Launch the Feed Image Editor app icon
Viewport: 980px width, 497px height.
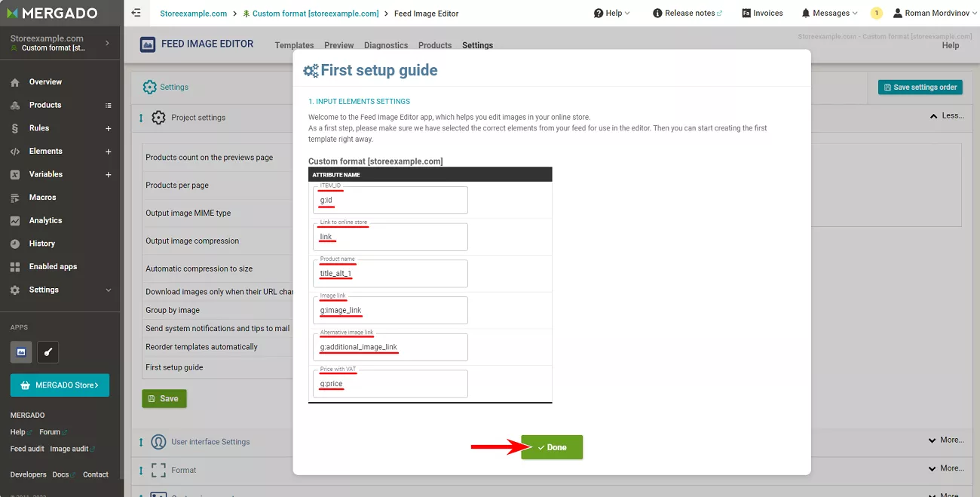[x=21, y=351]
